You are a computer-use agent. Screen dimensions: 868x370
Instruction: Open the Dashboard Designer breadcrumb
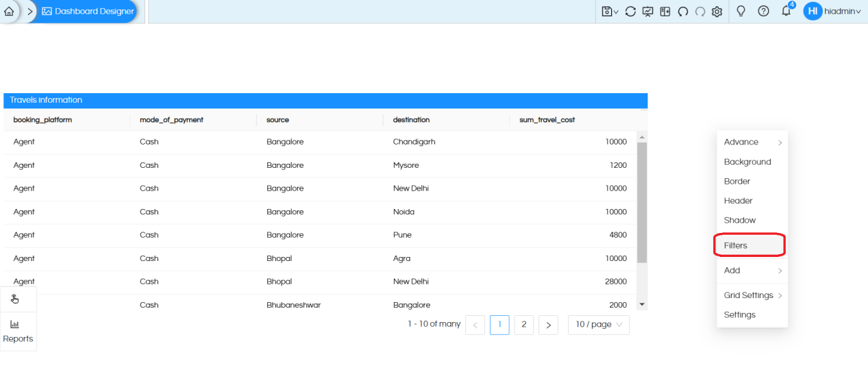click(x=88, y=12)
